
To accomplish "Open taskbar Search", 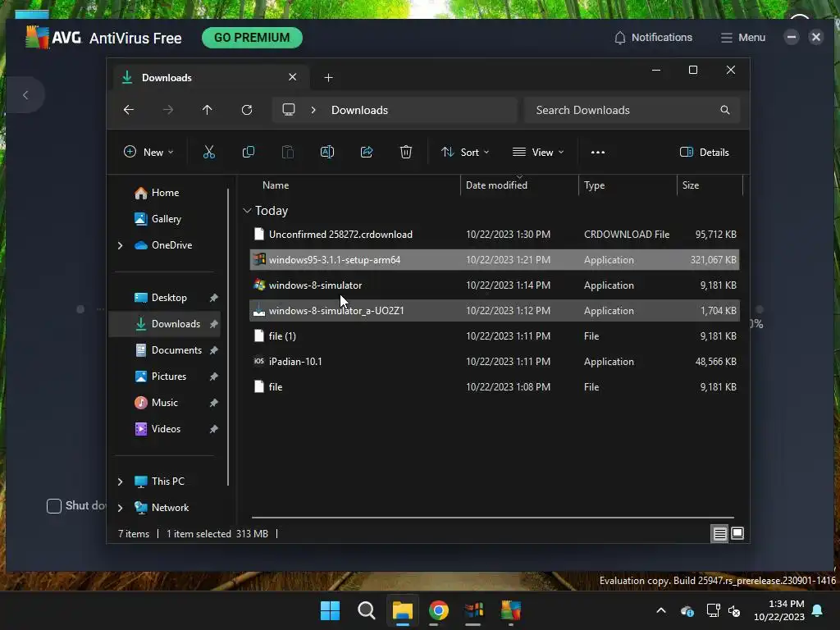I will tap(367, 610).
